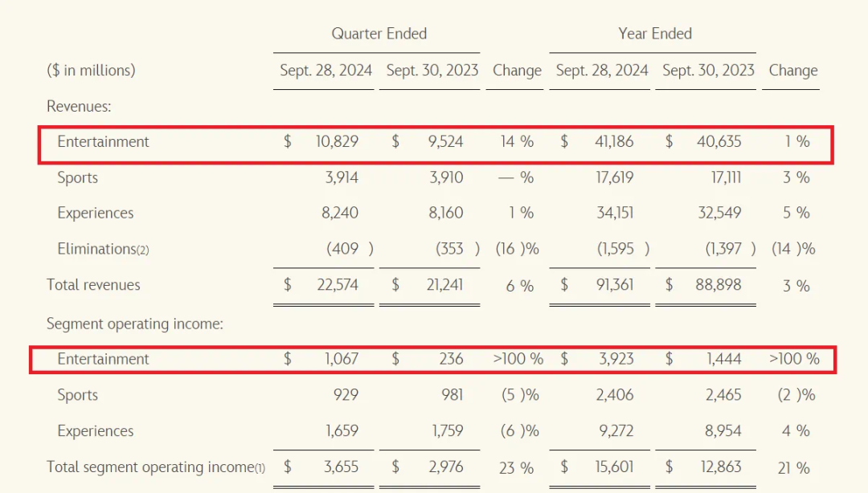868x493 pixels.
Task: Click the 8,240 Experiences quarterly revenue cell
Action: (x=342, y=214)
